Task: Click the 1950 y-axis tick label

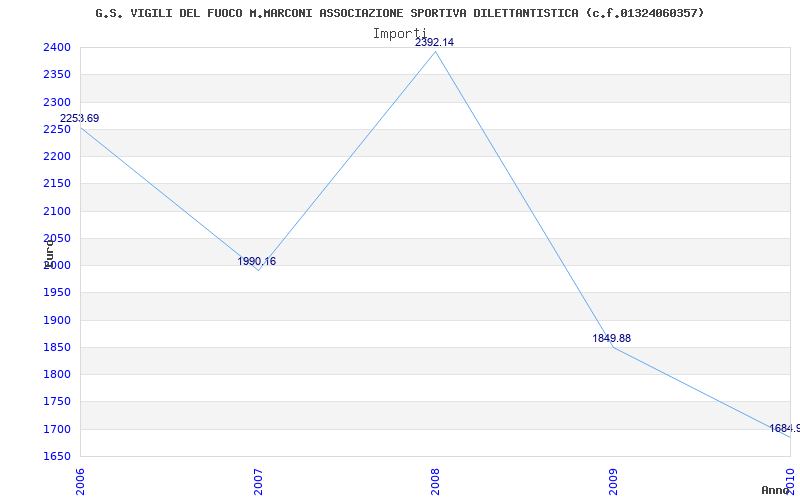Action: point(58,293)
